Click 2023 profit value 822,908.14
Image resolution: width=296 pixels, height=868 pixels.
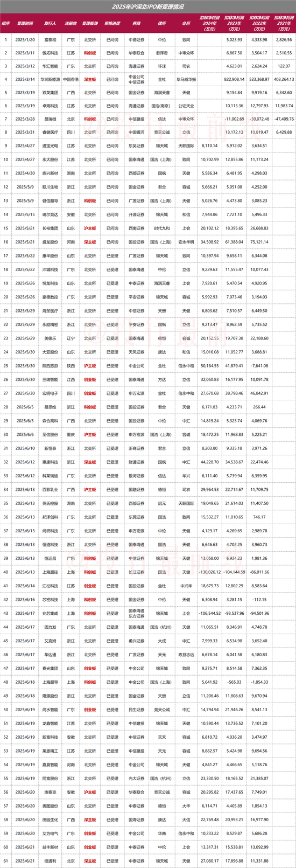(x=233, y=79)
